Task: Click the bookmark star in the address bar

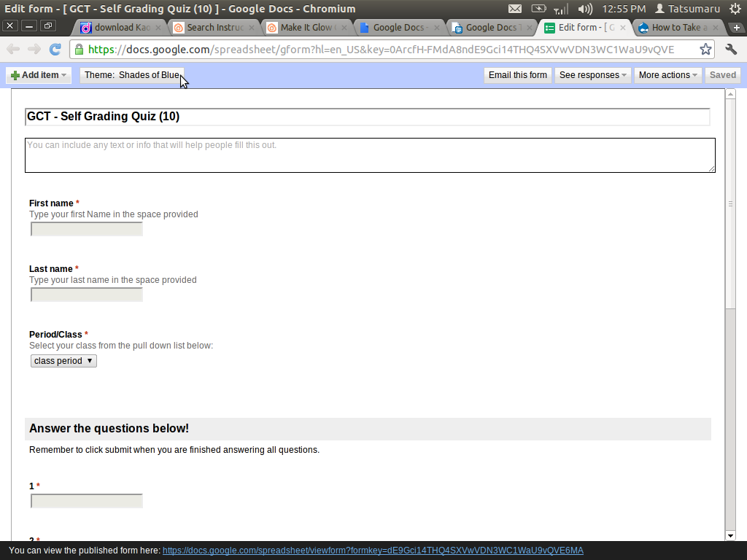Action: [x=705, y=49]
